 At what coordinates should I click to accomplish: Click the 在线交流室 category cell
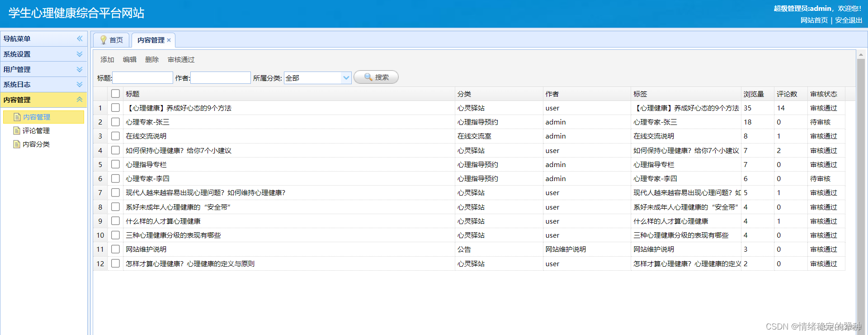[474, 136]
